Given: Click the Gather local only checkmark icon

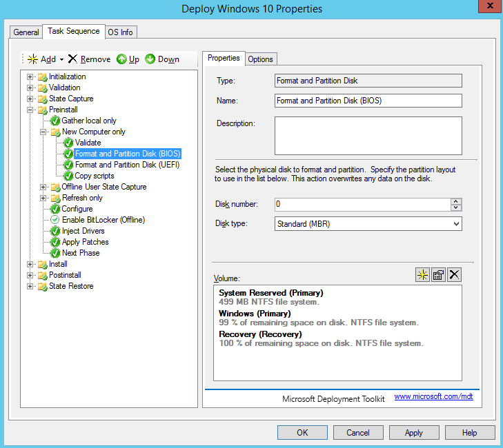Looking at the screenshot, I should click(x=55, y=121).
